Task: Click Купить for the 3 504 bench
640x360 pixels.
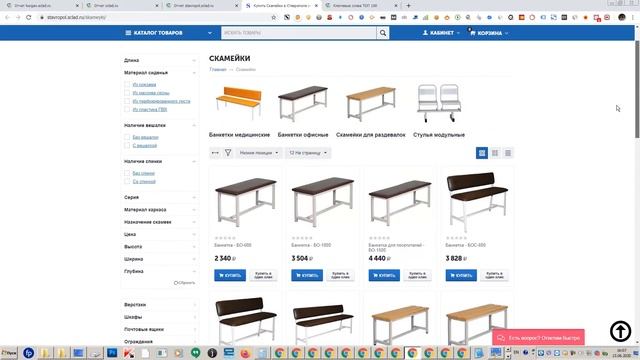Action: (307, 275)
